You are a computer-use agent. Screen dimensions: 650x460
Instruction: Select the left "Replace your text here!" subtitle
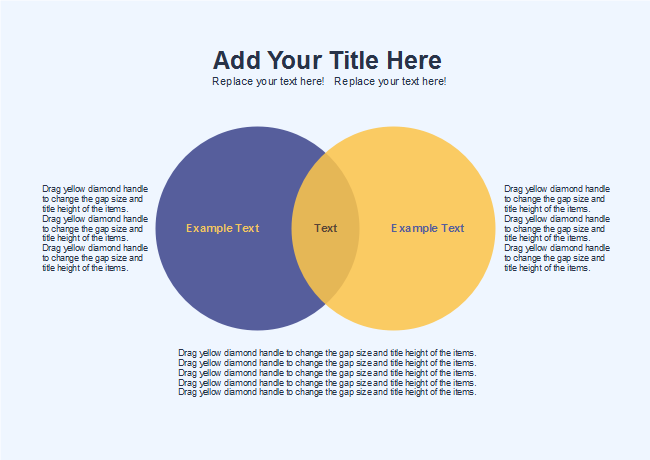tap(268, 81)
